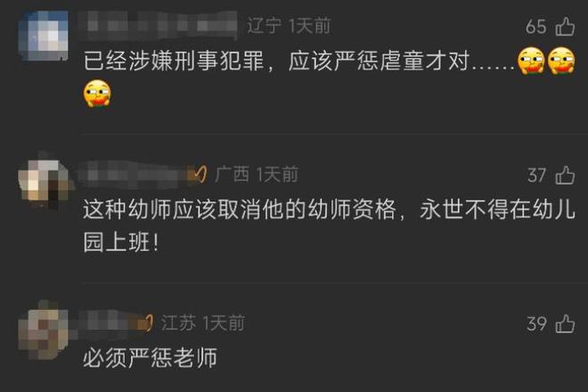Viewport: 588px width, 392px height.
Task: Click the blurred username of Liaoning commenter
Action: (x=159, y=26)
